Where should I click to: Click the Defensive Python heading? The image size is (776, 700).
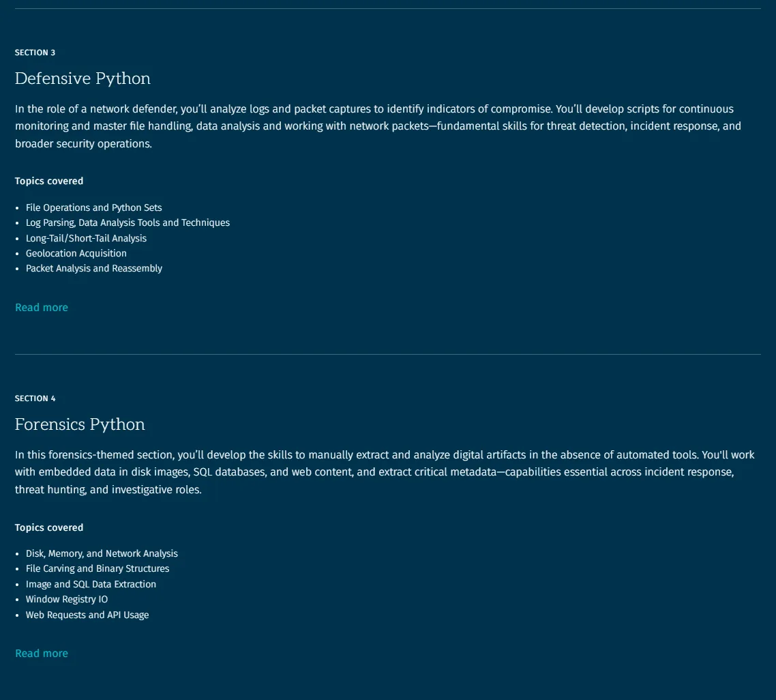click(83, 78)
